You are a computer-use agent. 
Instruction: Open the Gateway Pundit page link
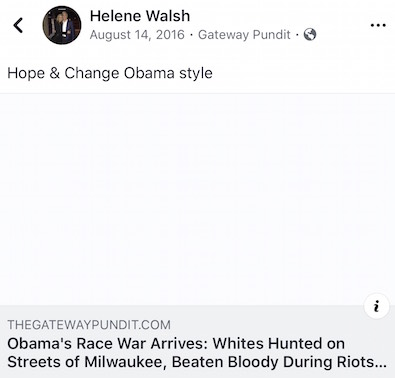[x=244, y=35]
